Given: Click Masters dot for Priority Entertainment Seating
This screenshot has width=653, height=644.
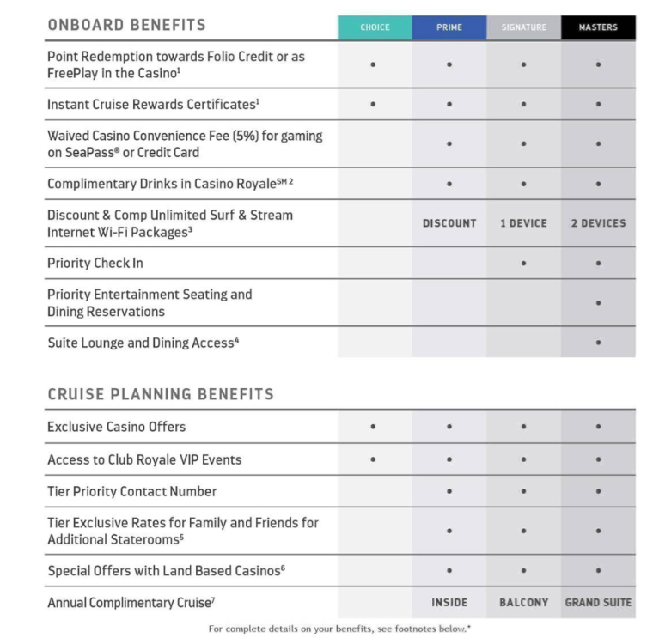Looking at the screenshot, I should point(599,302).
